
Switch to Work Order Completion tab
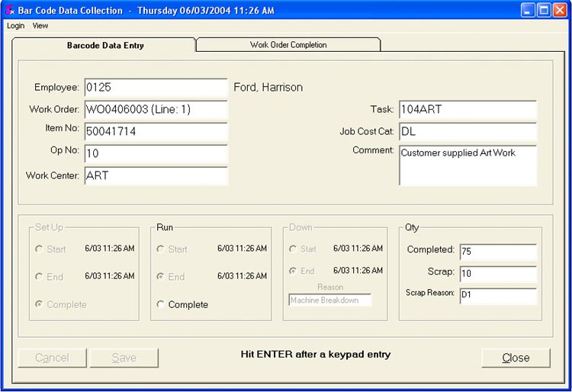[x=288, y=45]
